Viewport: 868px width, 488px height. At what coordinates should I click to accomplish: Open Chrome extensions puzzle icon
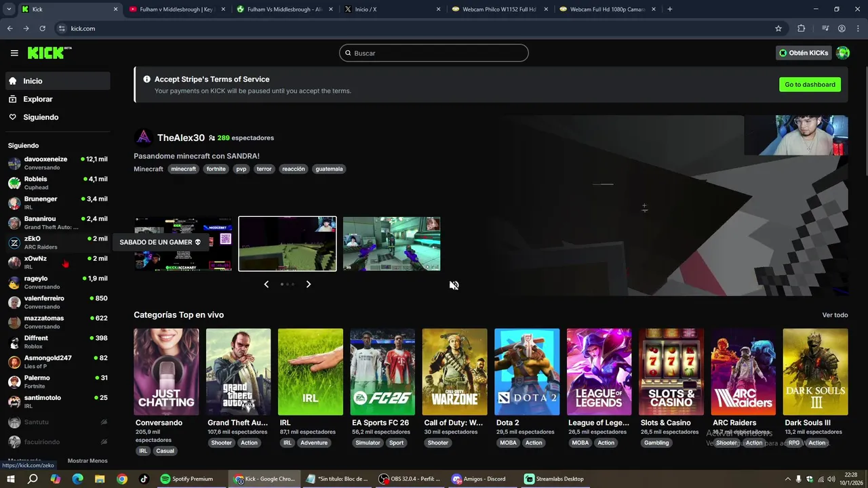(801, 28)
